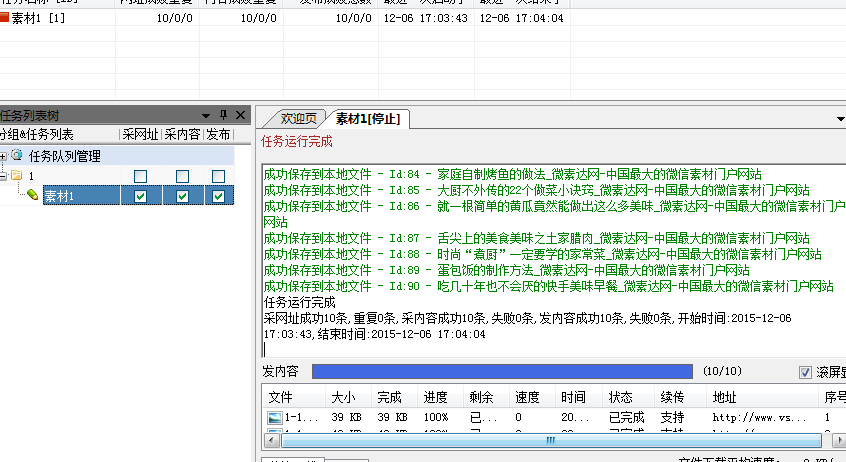
Task: Sort downloads by 剩余 column
Action: (x=486, y=397)
